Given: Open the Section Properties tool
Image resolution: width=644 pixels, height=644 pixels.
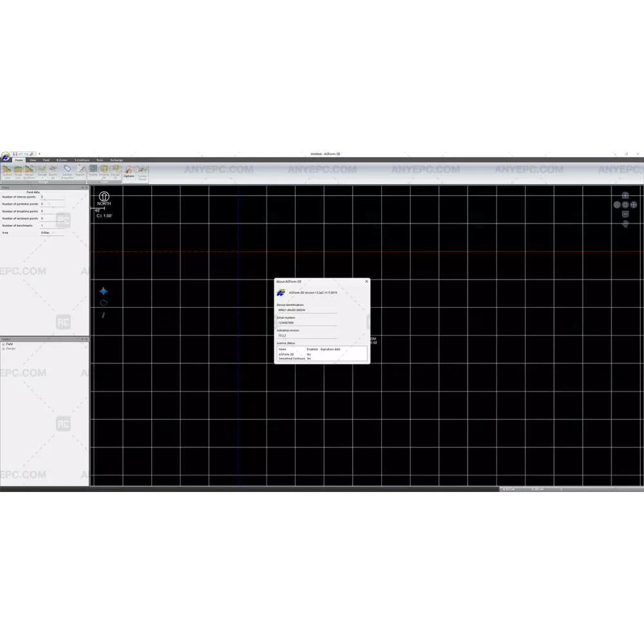Looking at the screenshot, I should (x=67, y=173).
